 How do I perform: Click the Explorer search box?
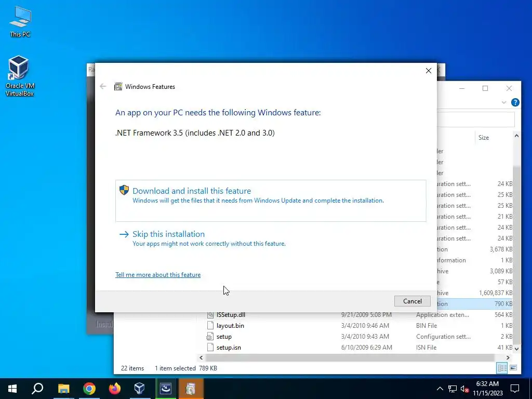click(476, 120)
